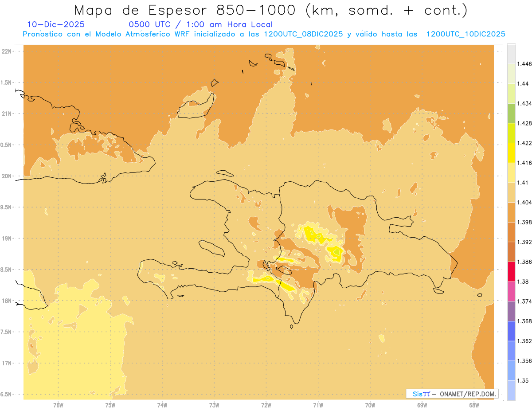Click the SisPI ONAMET/REP.DOM. credit label

tap(452, 394)
